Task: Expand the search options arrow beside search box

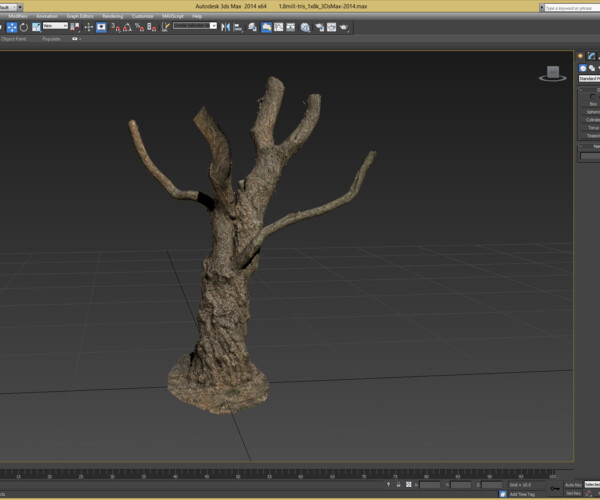Action: 542,7
